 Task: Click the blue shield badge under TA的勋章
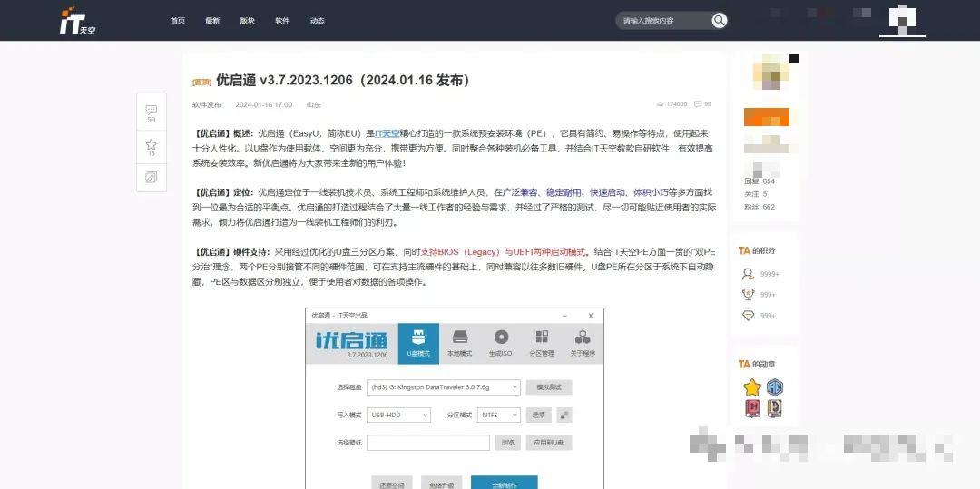775,387
